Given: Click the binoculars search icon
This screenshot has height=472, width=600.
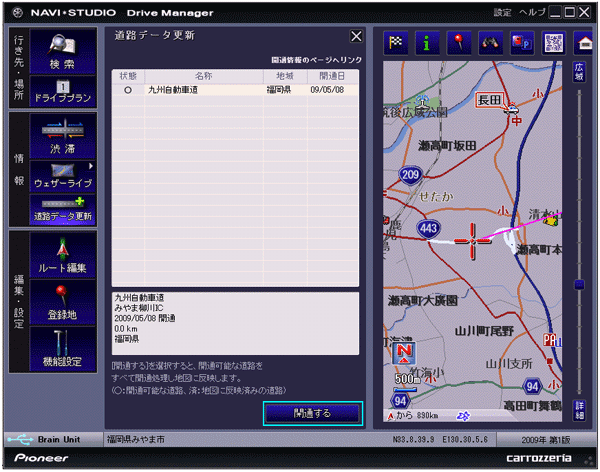Looking at the screenshot, I should (490, 43).
